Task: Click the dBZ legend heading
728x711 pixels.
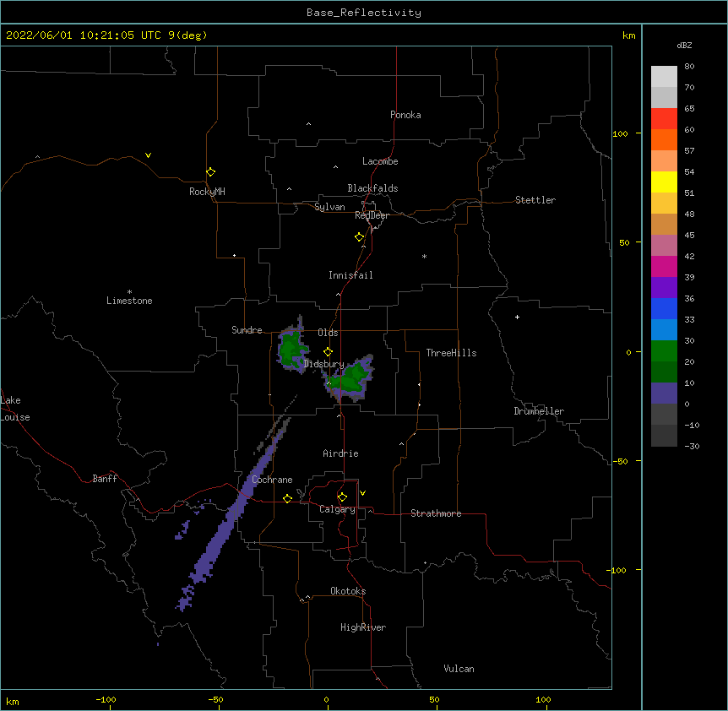Action: (x=684, y=46)
